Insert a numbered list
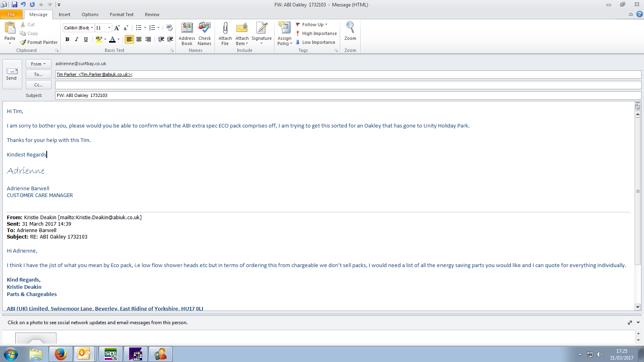 [x=152, y=28]
